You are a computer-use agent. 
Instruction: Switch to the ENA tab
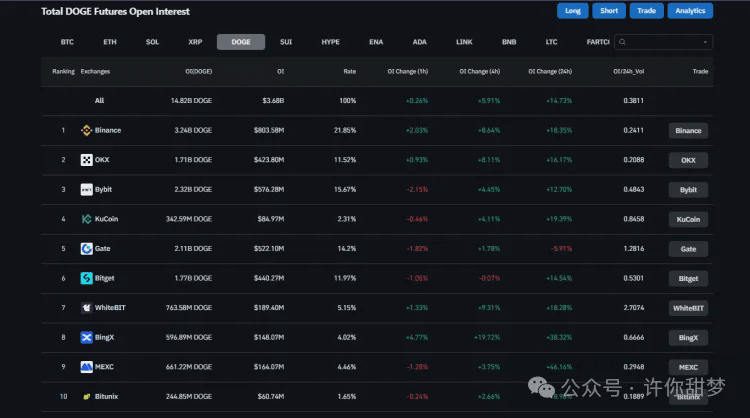(x=376, y=42)
